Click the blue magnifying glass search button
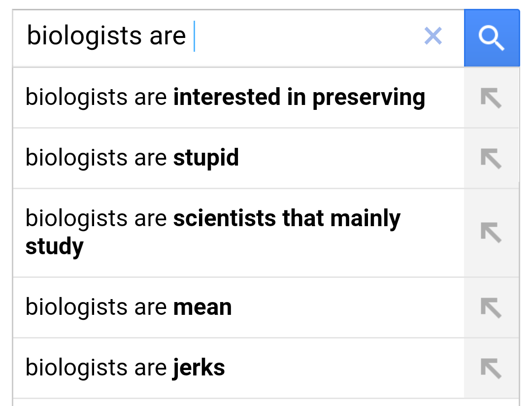This screenshot has height=406, width=532. point(492,38)
